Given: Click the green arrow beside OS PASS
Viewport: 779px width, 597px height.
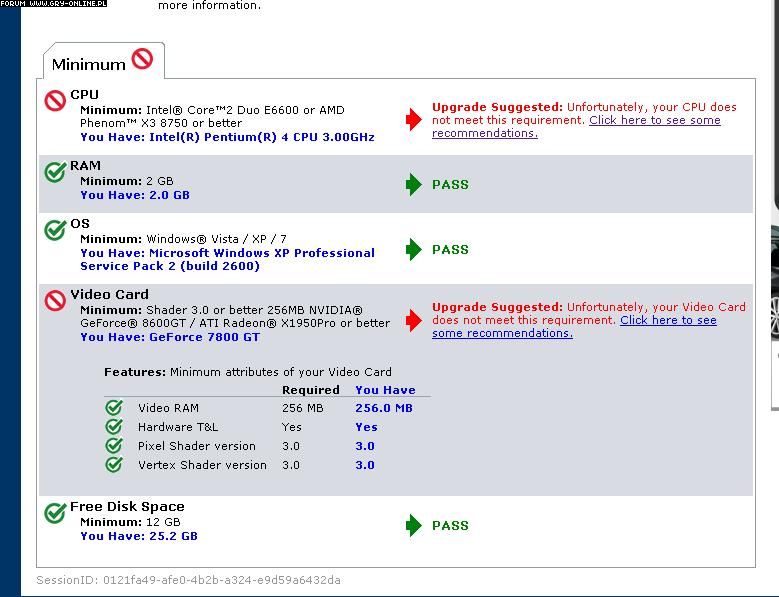Looking at the screenshot, I should point(413,249).
